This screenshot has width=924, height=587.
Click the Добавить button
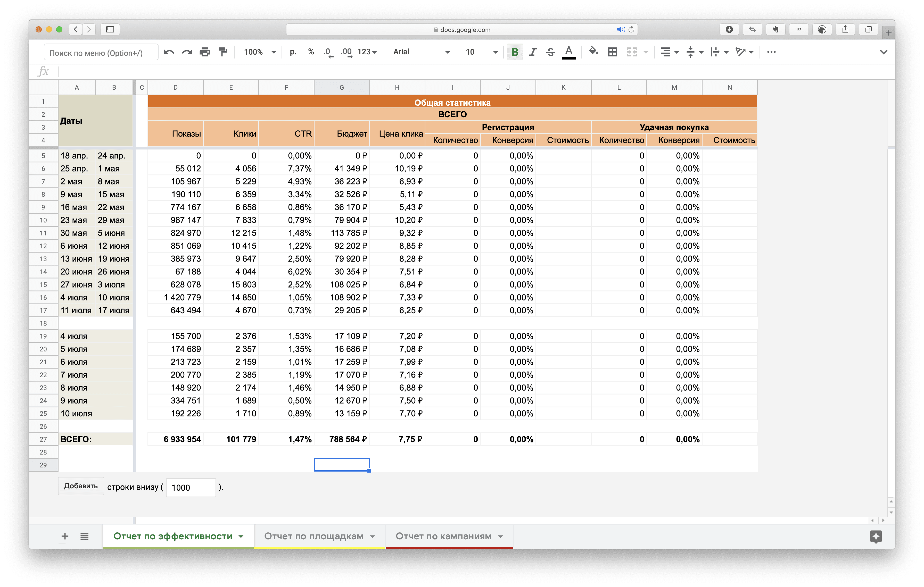point(81,486)
